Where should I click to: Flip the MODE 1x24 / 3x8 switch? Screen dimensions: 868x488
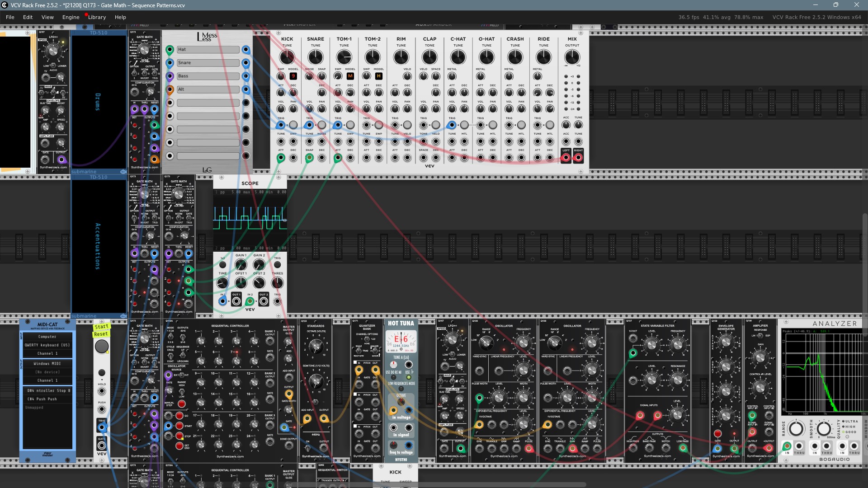[x=170, y=338]
